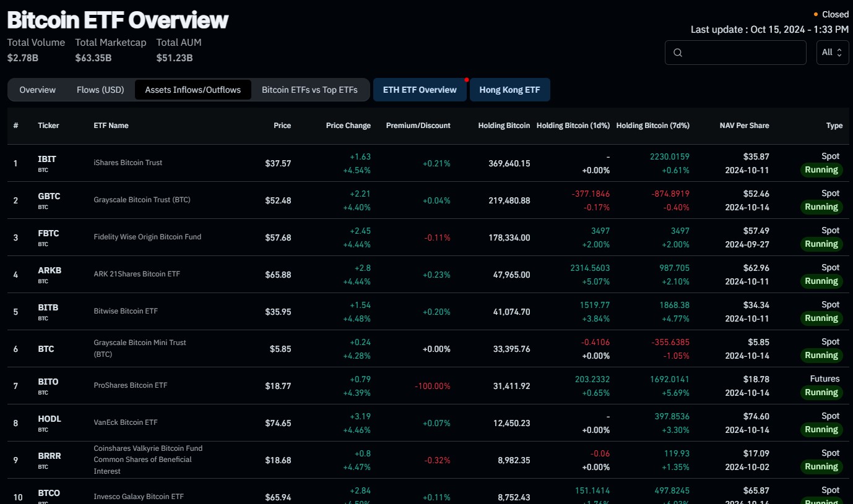The width and height of the screenshot is (853, 504).
Task: Click the Running badge in BITO row
Action: click(821, 393)
